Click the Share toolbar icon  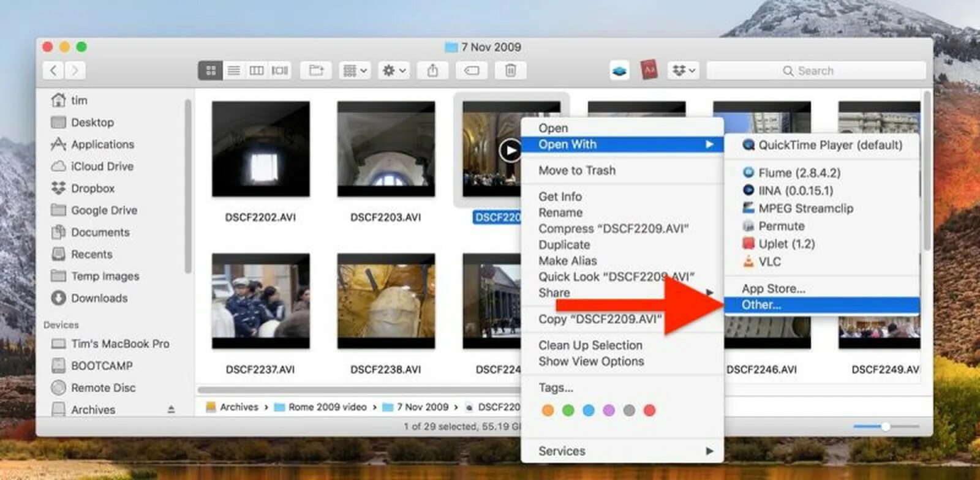click(432, 70)
